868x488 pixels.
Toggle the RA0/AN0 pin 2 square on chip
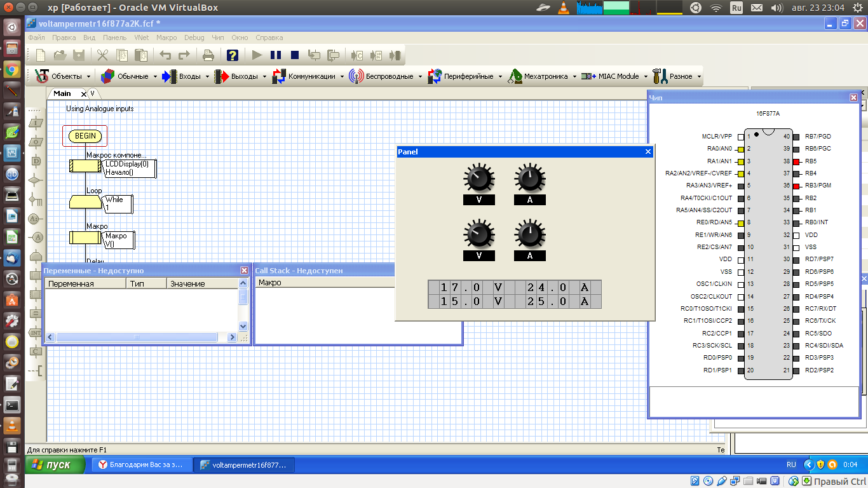741,149
